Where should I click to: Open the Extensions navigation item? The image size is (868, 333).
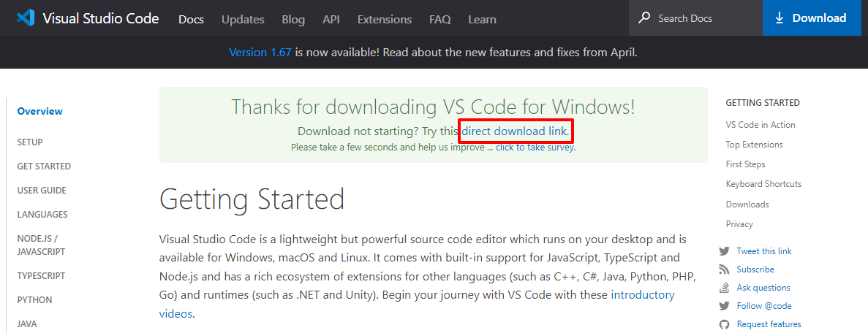(x=385, y=20)
